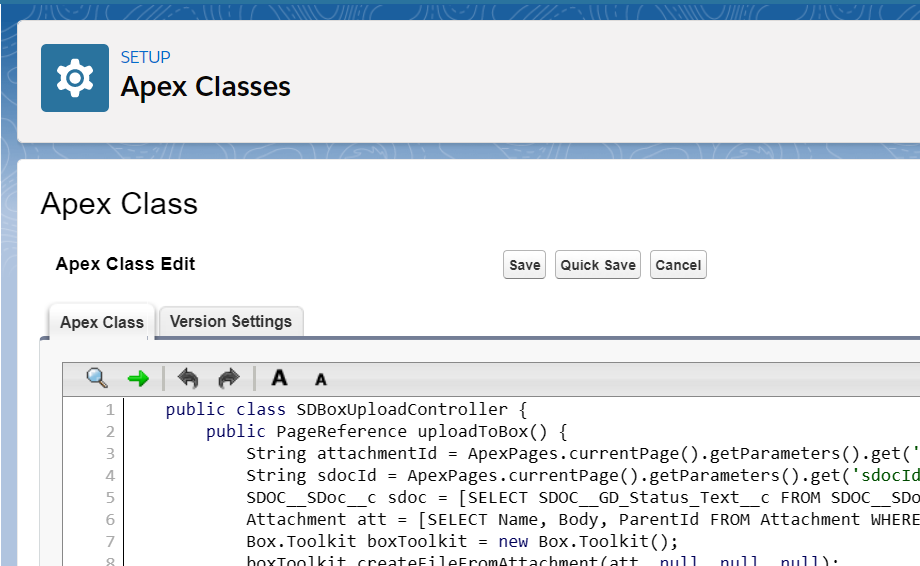The image size is (920, 566).
Task: Click the Apex Classes page title
Action: click(205, 87)
